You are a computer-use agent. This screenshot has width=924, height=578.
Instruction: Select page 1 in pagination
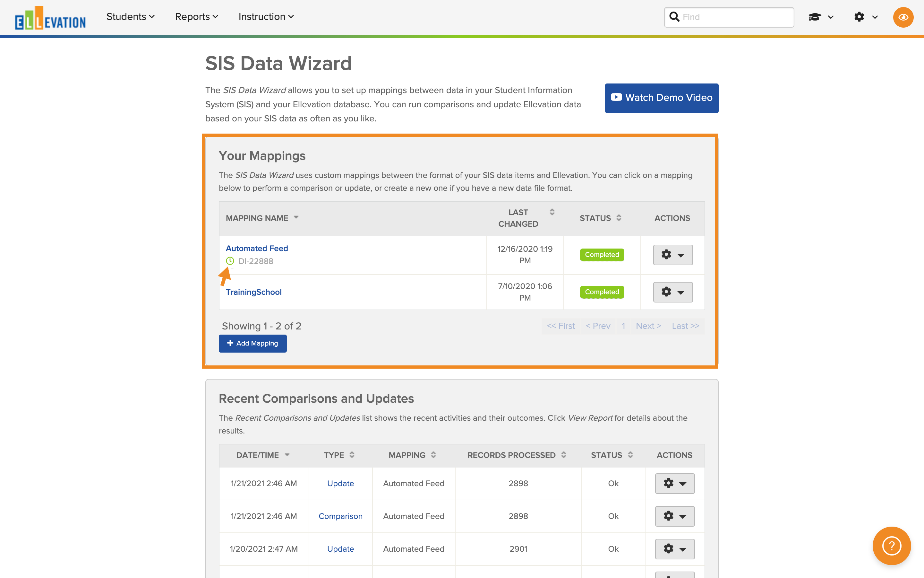pos(623,326)
